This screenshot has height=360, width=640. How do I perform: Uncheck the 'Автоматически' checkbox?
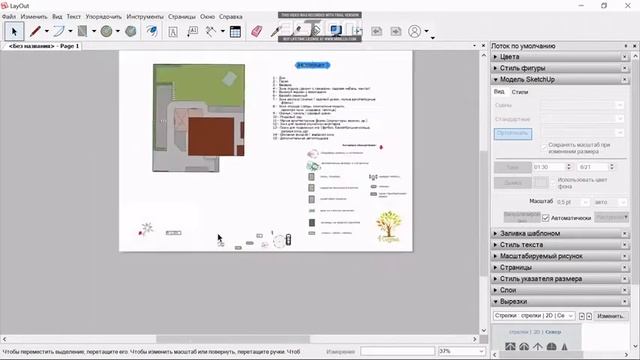point(546,218)
